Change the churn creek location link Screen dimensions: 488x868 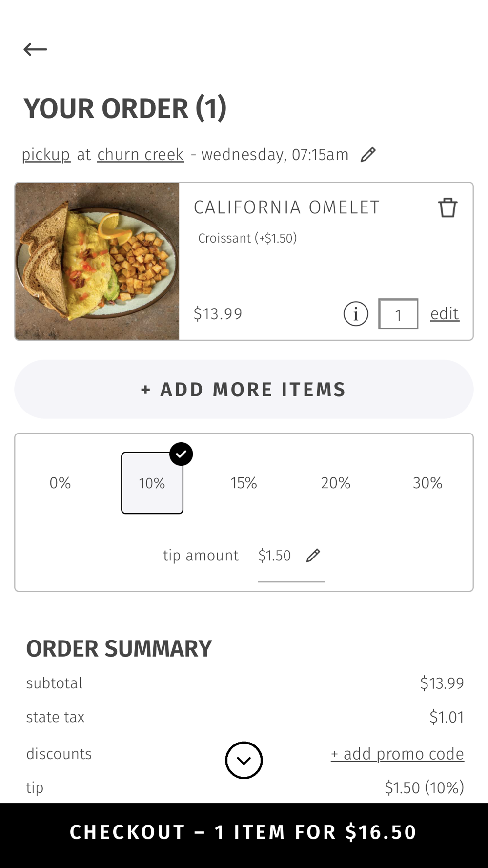point(141,155)
